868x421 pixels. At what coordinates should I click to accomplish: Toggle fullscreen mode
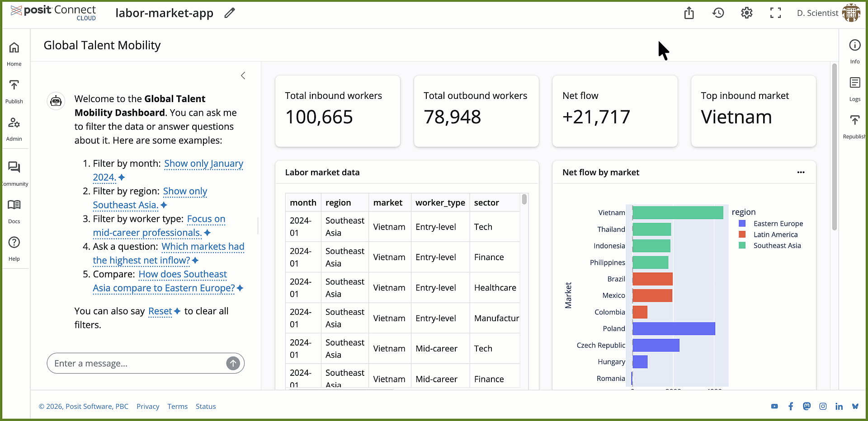[775, 13]
